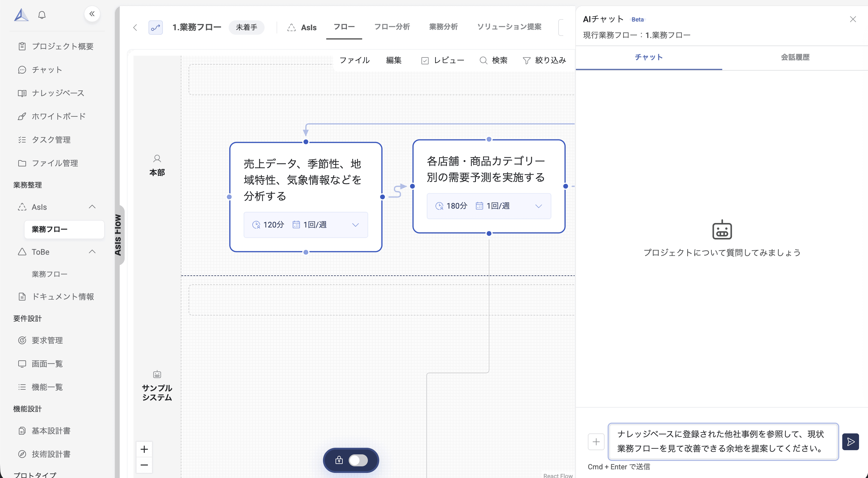Focus the chat message input field
Image resolution: width=868 pixels, height=478 pixels.
click(x=723, y=441)
